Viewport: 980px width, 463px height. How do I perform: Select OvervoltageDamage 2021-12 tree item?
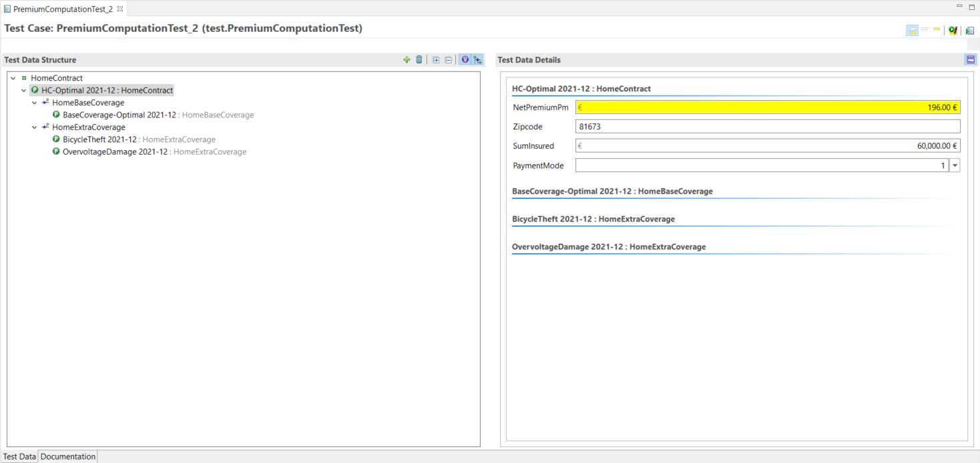(115, 152)
